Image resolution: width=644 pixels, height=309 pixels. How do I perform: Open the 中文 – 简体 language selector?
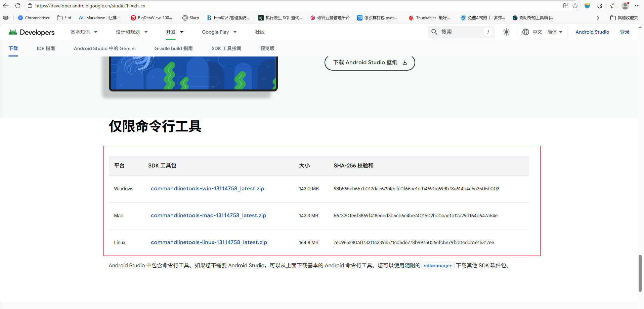pyautogui.click(x=543, y=32)
